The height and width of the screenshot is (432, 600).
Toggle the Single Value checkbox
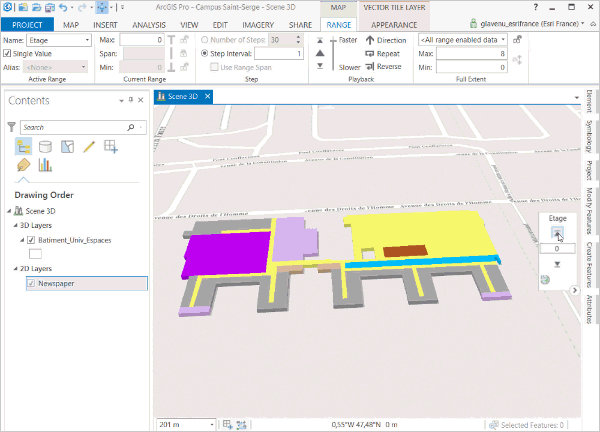pyautogui.click(x=7, y=54)
